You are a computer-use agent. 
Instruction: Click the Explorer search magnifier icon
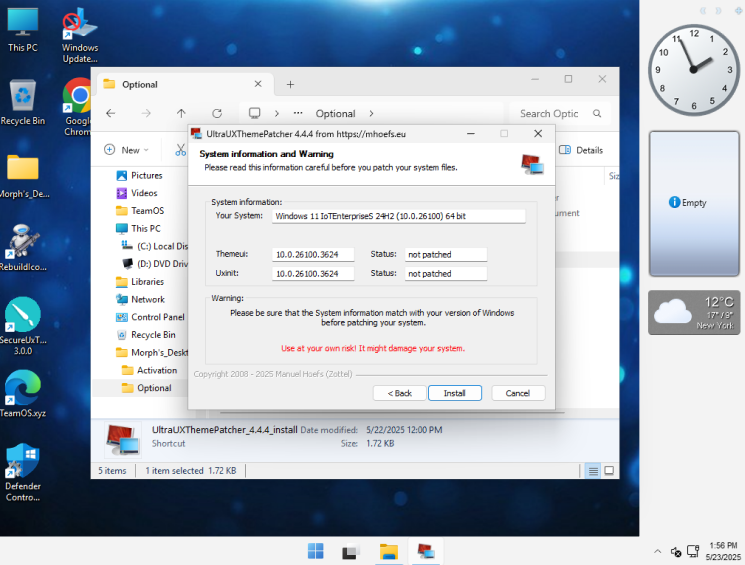tap(597, 113)
